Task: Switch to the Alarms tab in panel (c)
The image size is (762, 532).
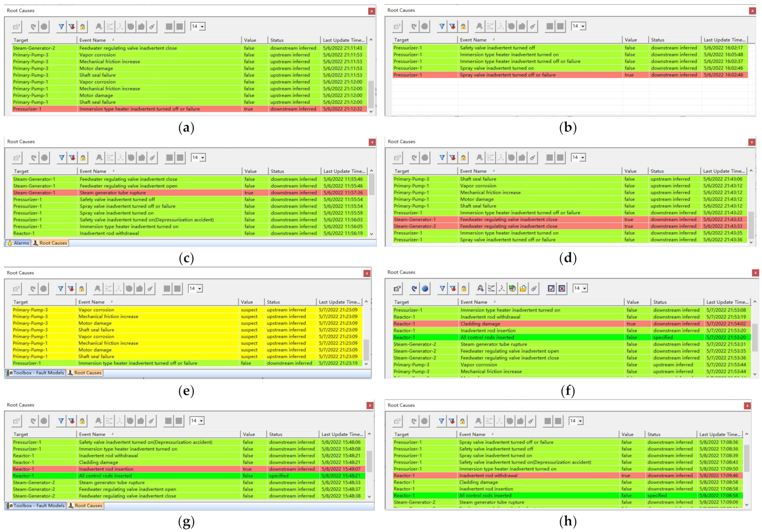Action: pos(18,243)
